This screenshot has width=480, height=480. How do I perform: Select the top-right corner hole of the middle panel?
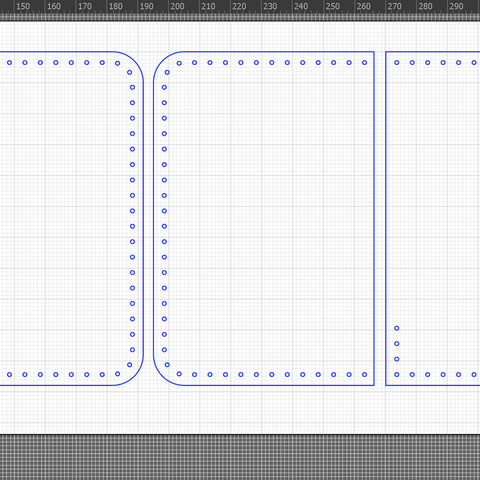364,63
